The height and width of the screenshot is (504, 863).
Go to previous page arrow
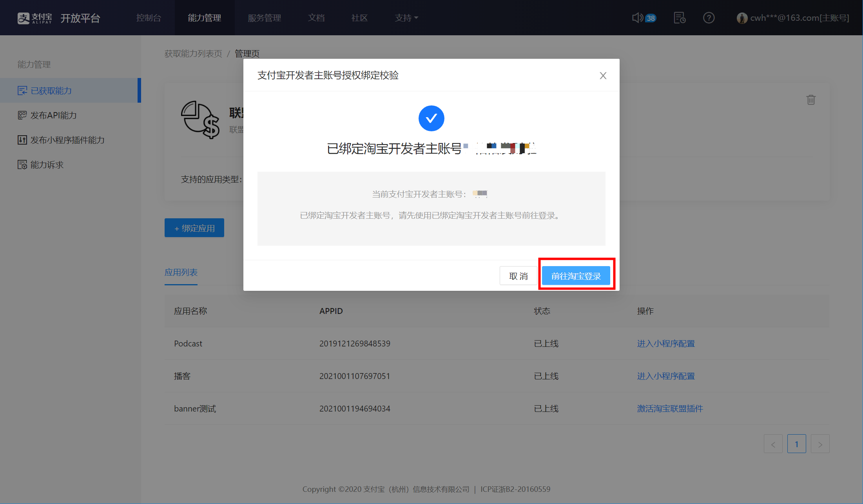[773, 444]
